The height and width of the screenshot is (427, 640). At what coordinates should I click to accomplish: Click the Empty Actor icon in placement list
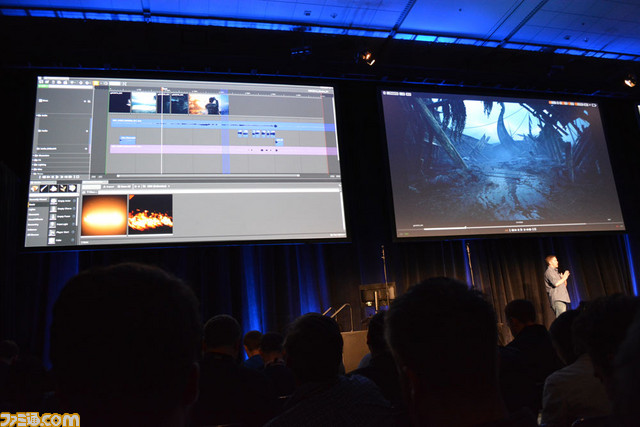[x=53, y=201]
